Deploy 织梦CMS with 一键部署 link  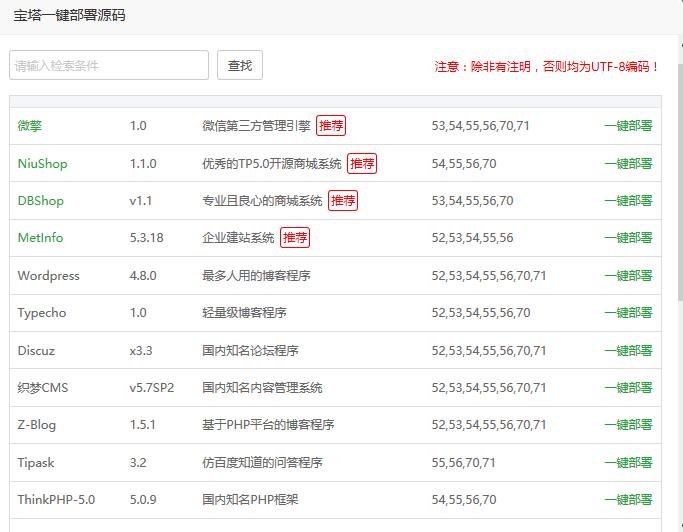click(x=628, y=388)
